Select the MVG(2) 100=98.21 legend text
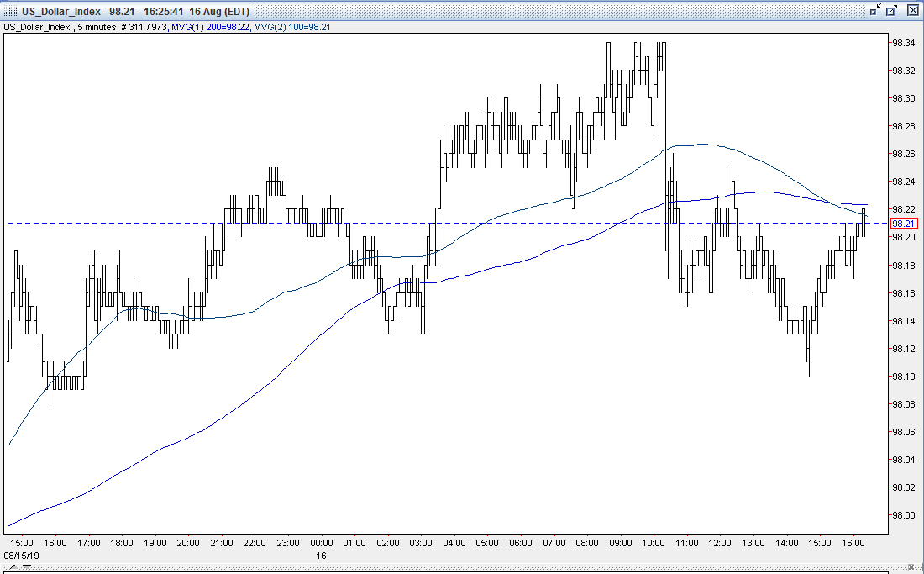 click(292, 27)
